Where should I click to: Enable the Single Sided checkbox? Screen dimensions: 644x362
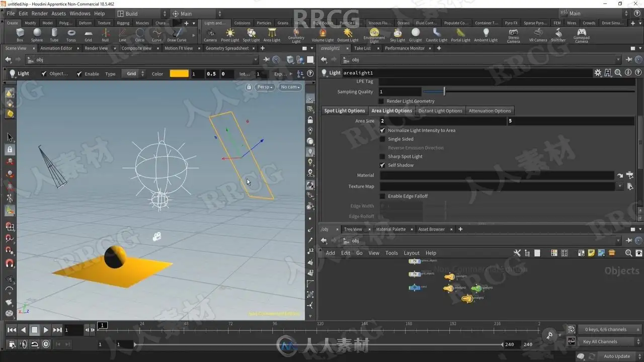pyautogui.click(x=382, y=139)
